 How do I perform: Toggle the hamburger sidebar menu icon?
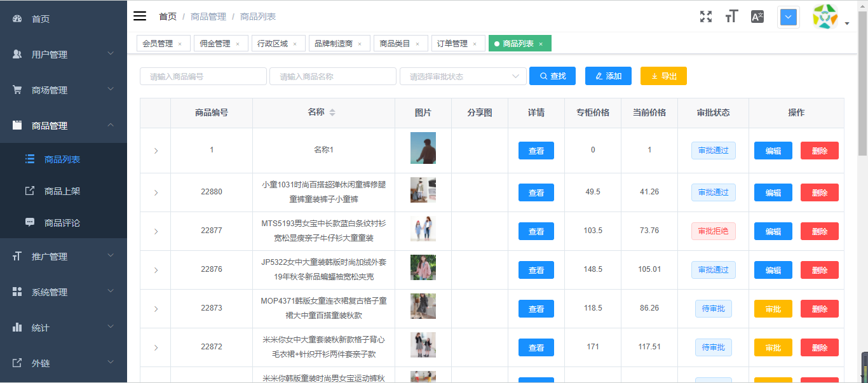click(x=140, y=16)
